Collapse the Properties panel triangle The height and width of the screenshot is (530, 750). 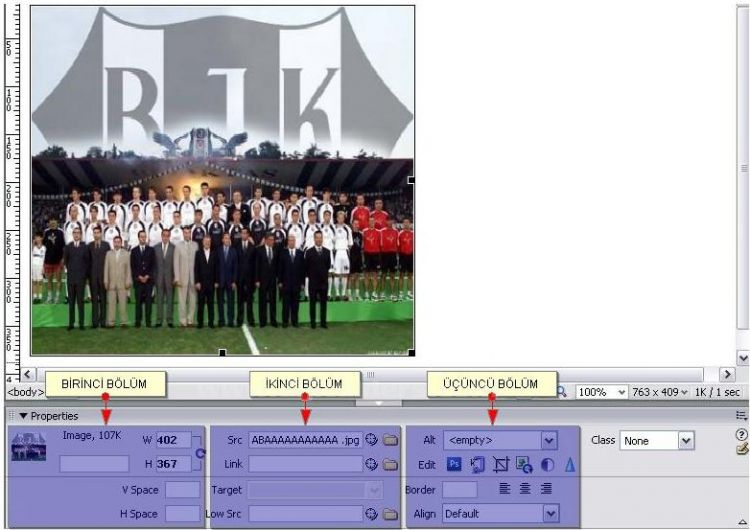[x=23, y=416]
